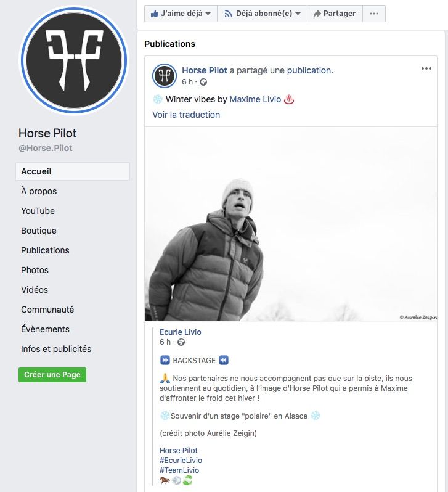Click the #TeamLivio hashtag
Viewport: 448px width, 492px height.
179,470
